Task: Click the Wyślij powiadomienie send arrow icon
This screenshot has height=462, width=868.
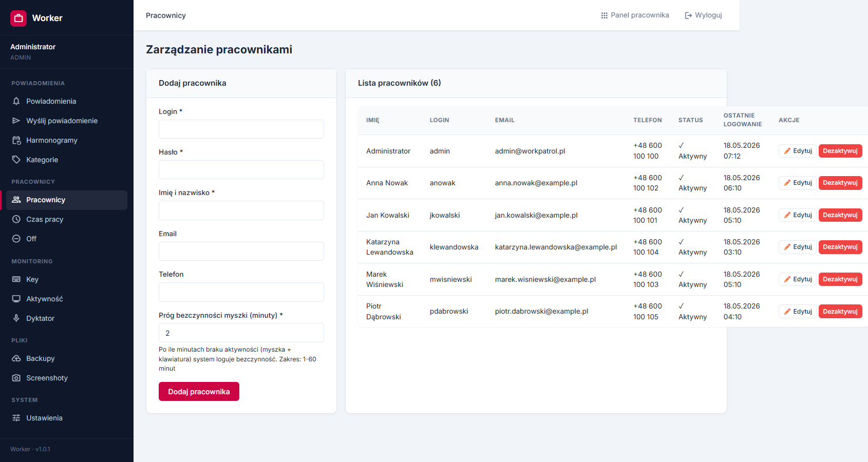Action: (16, 121)
